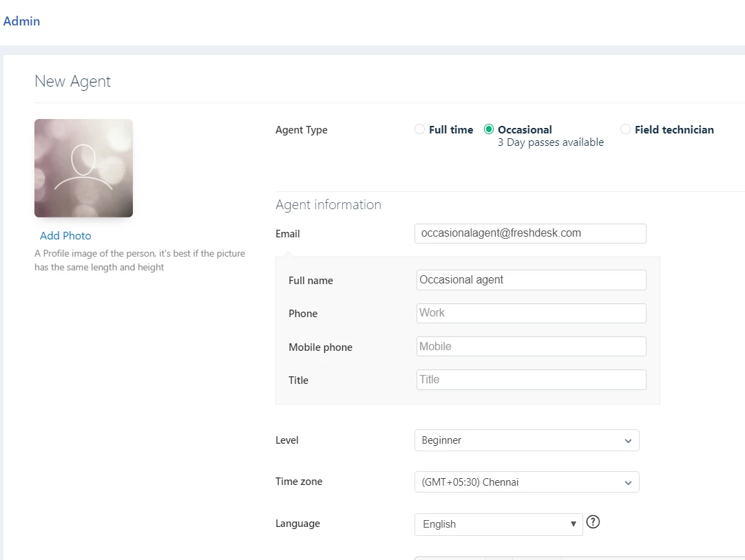
Task: Open the Language dropdown set to English
Action: click(x=499, y=524)
